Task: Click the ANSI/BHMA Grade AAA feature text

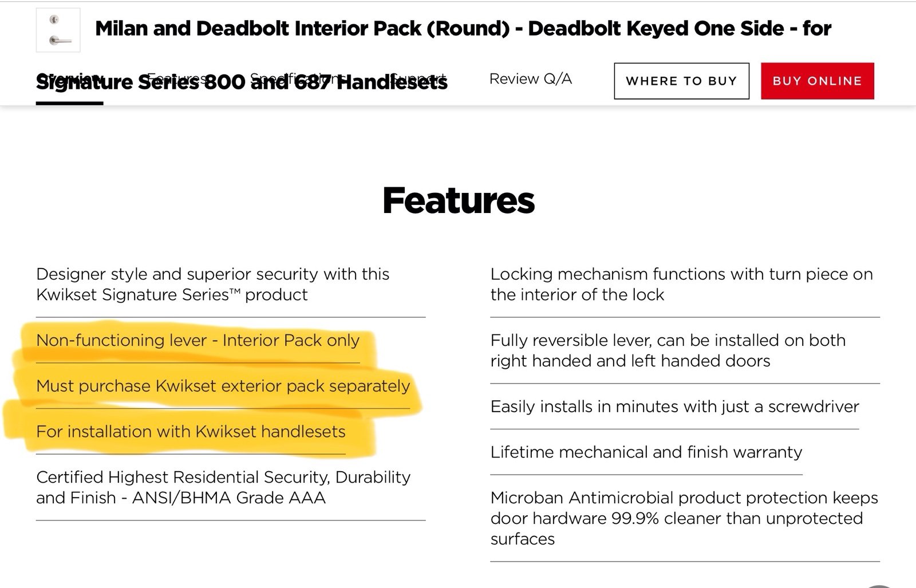Action: click(223, 487)
